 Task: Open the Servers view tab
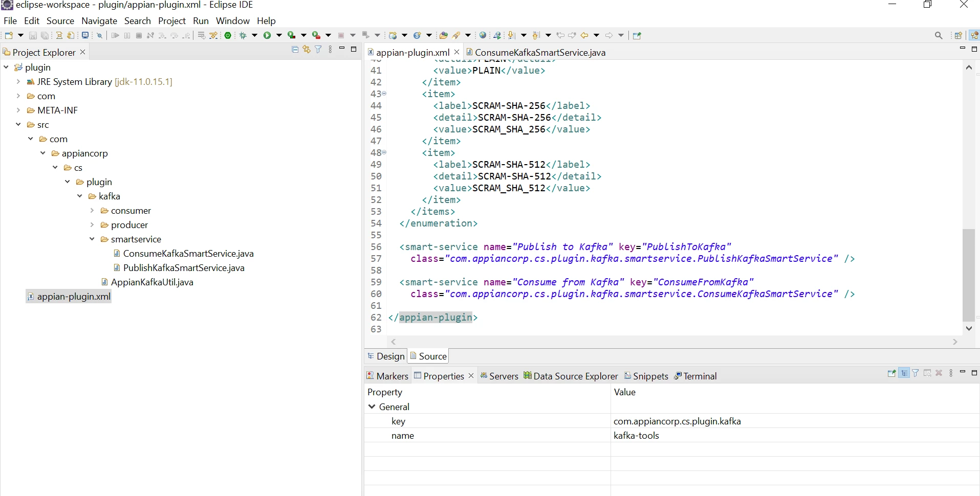point(499,376)
